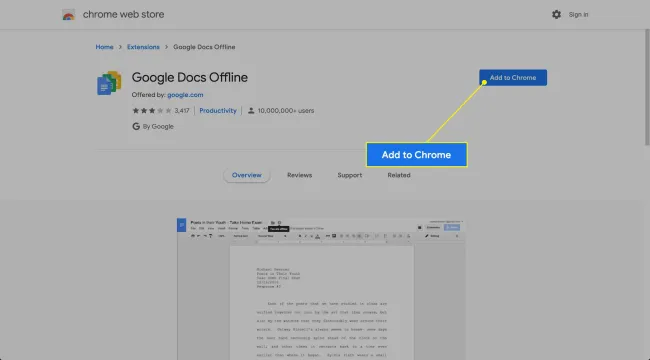This screenshot has height=360, width=650.
Task: Switch to the Reviews tab
Action: point(299,175)
